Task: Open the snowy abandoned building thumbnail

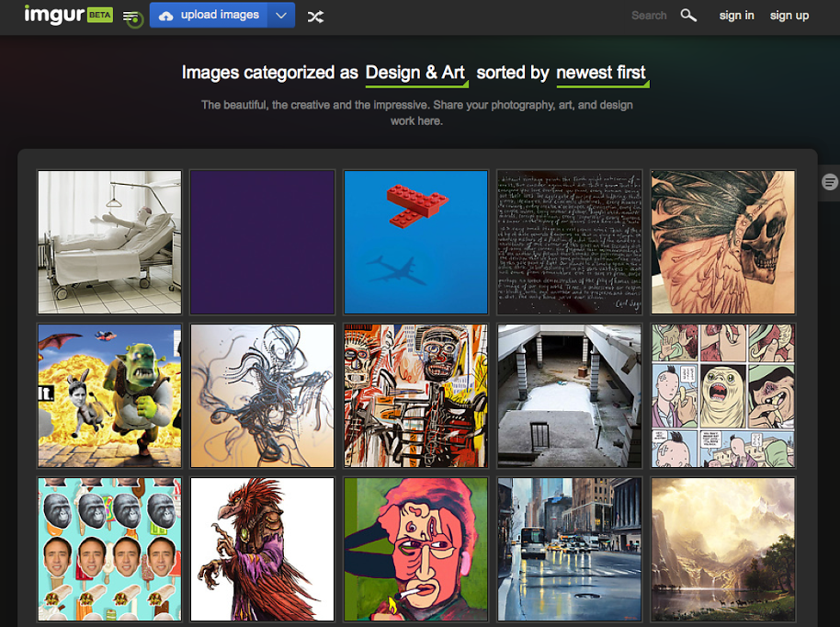Action: coord(569,395)
